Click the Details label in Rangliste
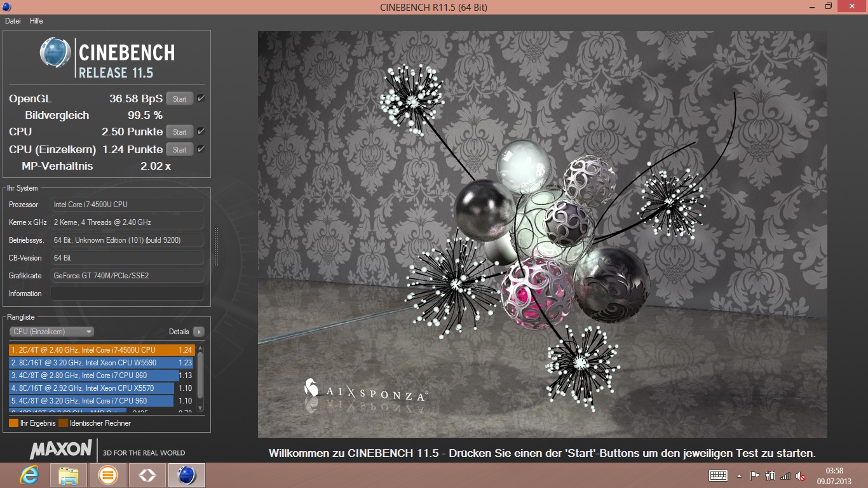This screenshot has height=488, width=868. (179, 331)
